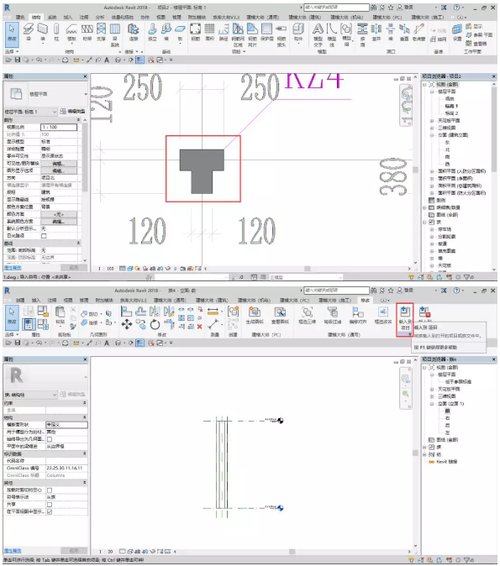This screenshot has width=500, height=566.
Task: Collapse Elevations node in top project browser
Action: tap(432, 135)
